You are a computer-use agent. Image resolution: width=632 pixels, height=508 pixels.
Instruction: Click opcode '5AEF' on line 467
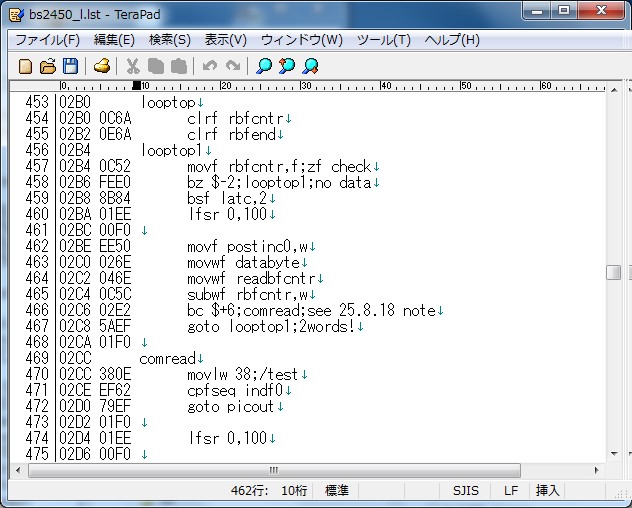pyautogui.click(x=115, y=326)
